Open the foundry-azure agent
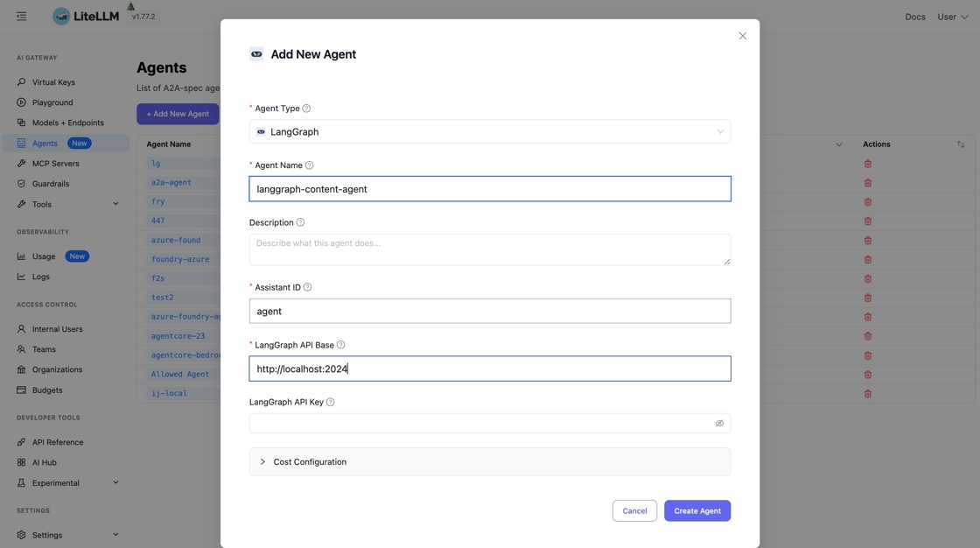Screen dimensions: 980x548 coord(180,259)
